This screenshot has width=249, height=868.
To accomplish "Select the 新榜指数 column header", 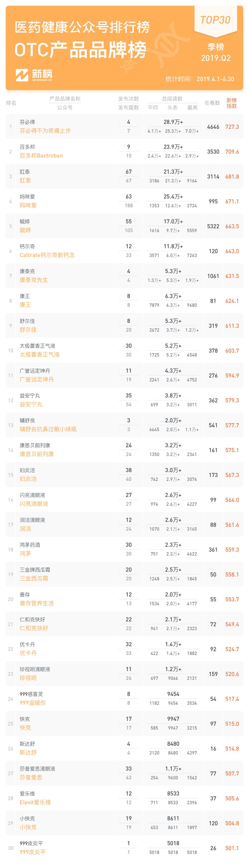I will tap(231, 103).
